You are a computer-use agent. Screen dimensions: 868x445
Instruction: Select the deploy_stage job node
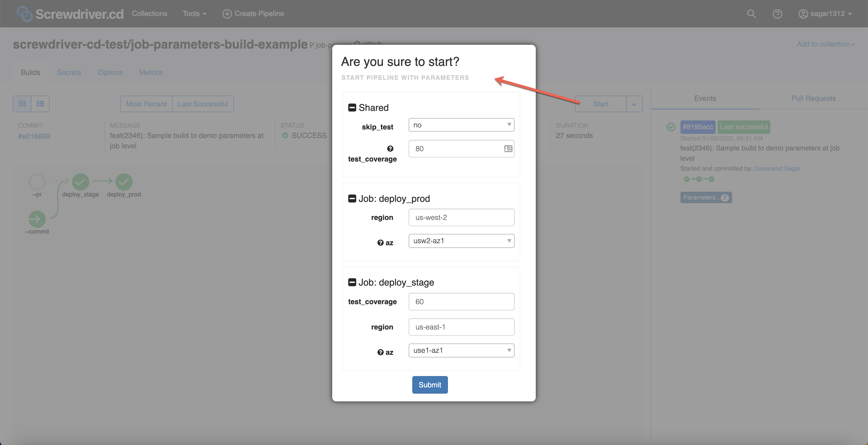coord(81,182)
